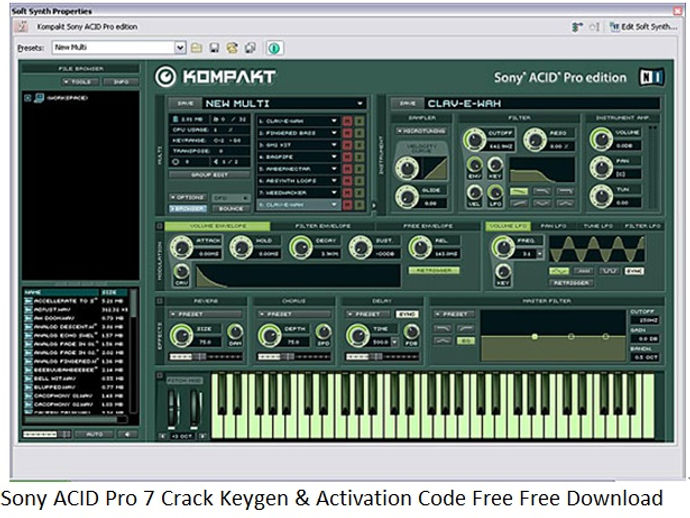Click Edit Soft Synth button
The image size is (690, 518).
[643, 27]
